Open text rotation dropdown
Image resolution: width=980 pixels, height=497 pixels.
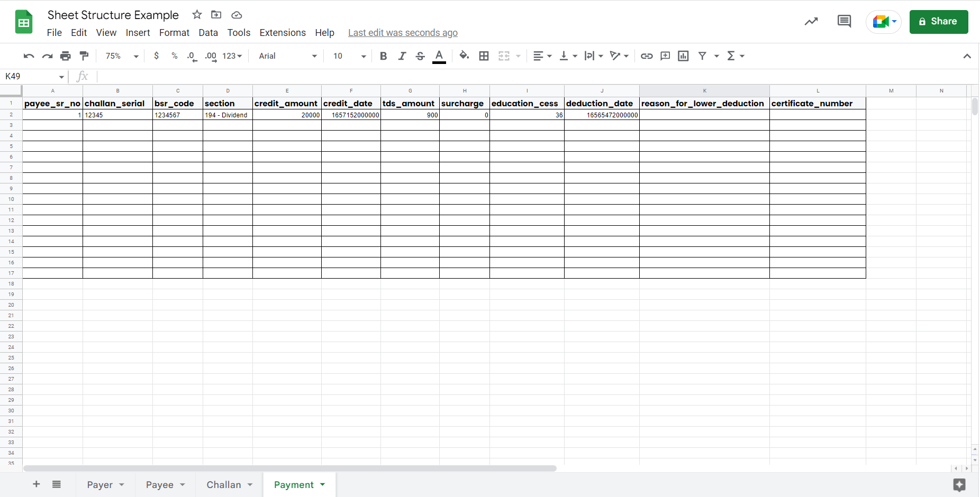coord(619,56)
